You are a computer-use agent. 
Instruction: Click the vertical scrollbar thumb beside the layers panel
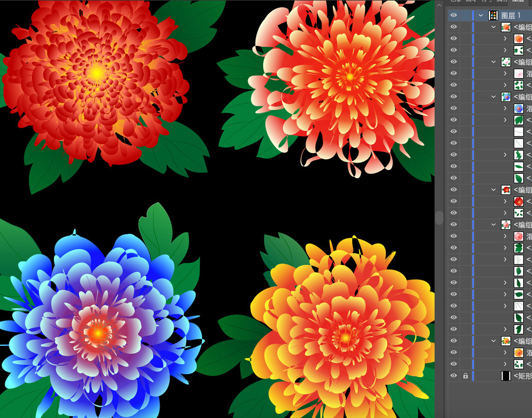[439, 218]
